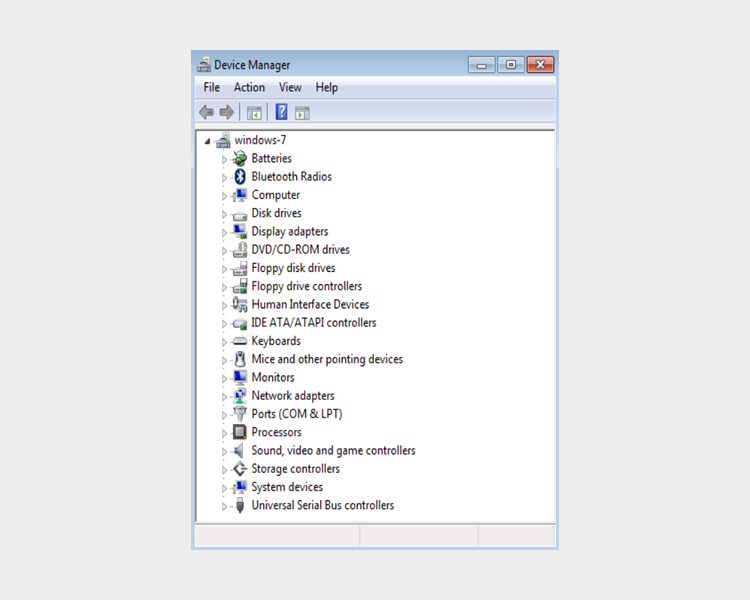Image resolution: width=750 pixels, height=600 pixels.
Task: Open the Action menu
Action: 249,88
